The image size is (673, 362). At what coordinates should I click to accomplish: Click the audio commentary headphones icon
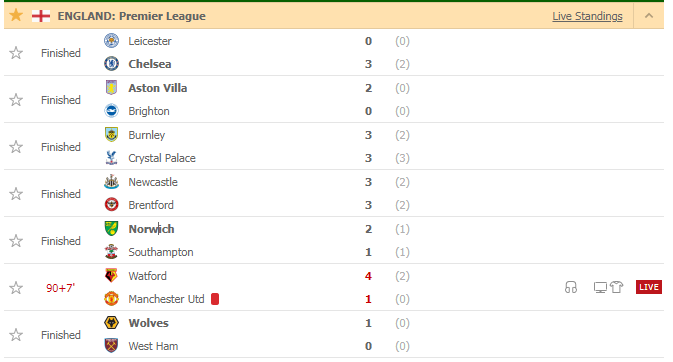pyautogui.click(x=570, y=287)
